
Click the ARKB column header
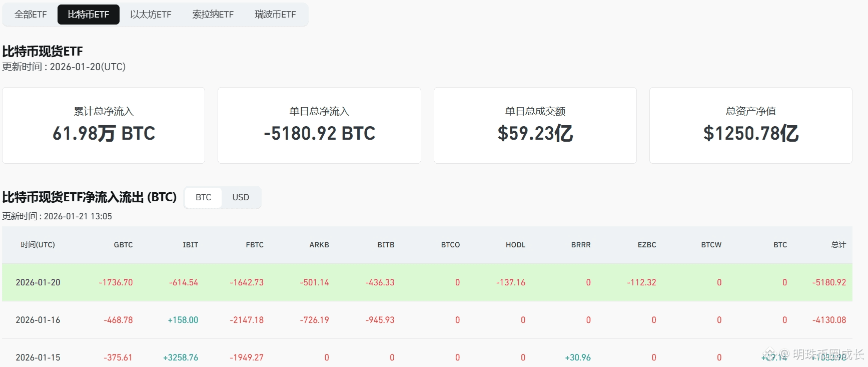click(x=319, y=245)
